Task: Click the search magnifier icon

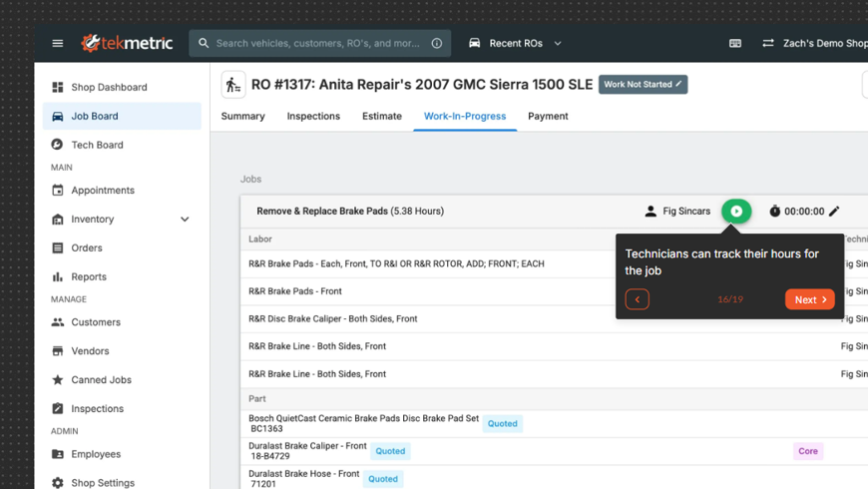Action: 204,43
